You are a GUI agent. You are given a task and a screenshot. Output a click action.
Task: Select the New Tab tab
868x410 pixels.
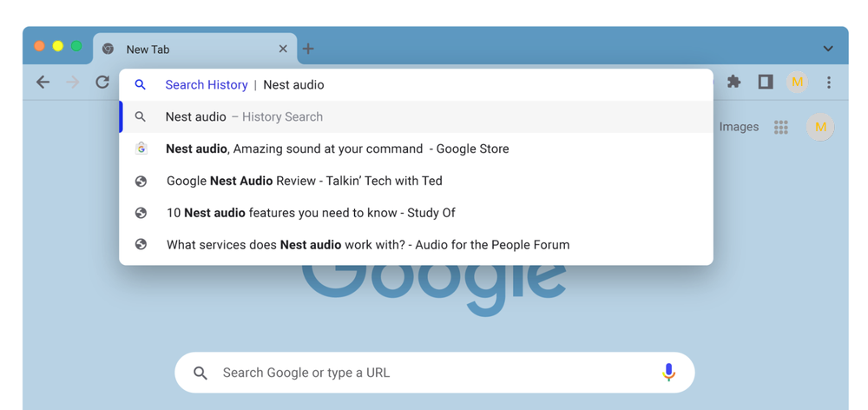(x=194, y=49)
